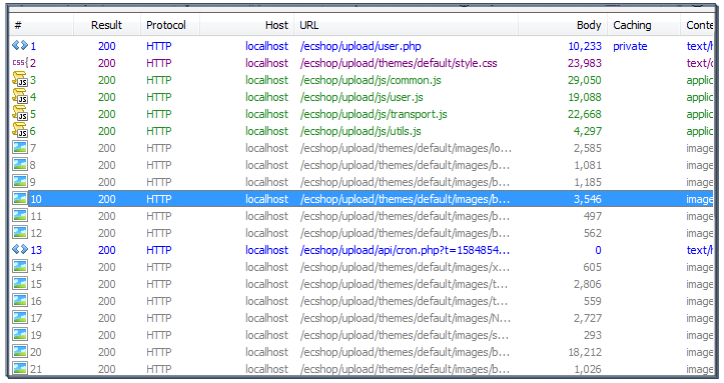The width and height of the screenshot is (724, 383).
Task: Click body size 2,727 in row 17
Action: pos(587,318)
